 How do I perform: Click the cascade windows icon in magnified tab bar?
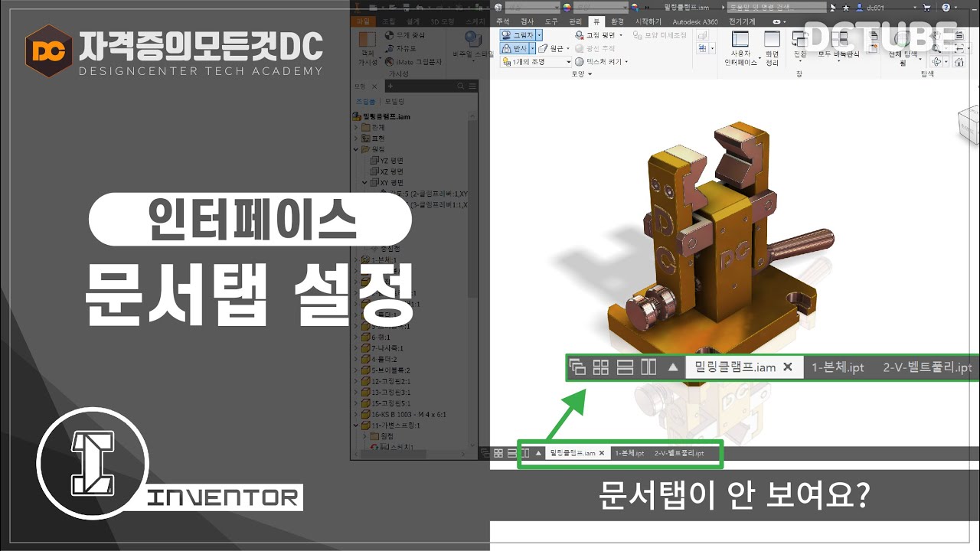[x=577, y=367]
